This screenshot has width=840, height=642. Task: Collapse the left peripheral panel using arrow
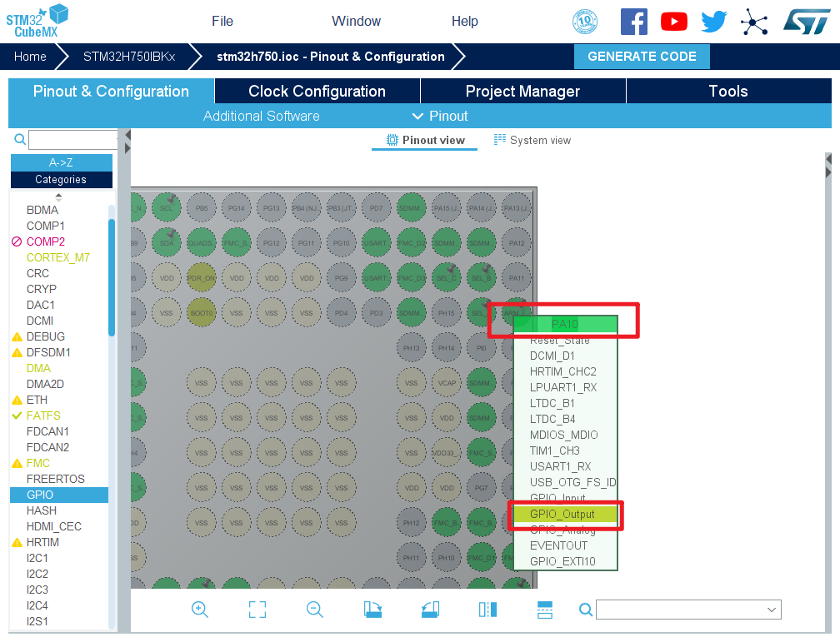127,135
